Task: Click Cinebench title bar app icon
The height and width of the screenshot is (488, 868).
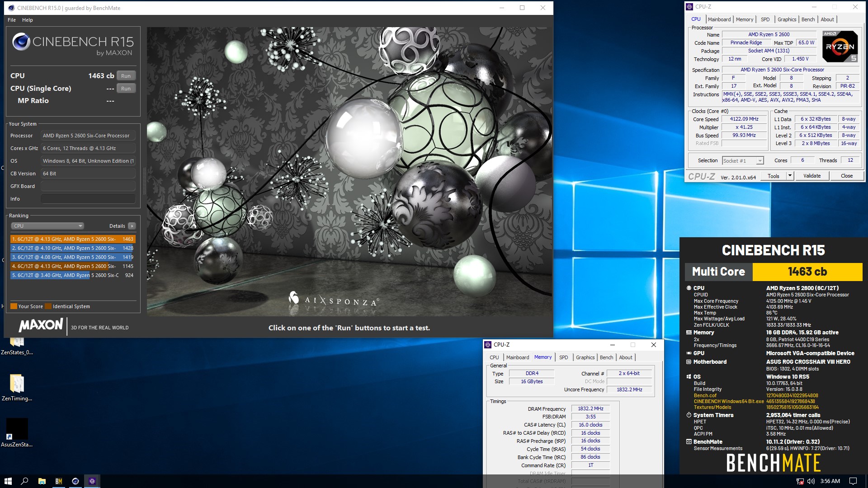Action: (x=12, y=8)
